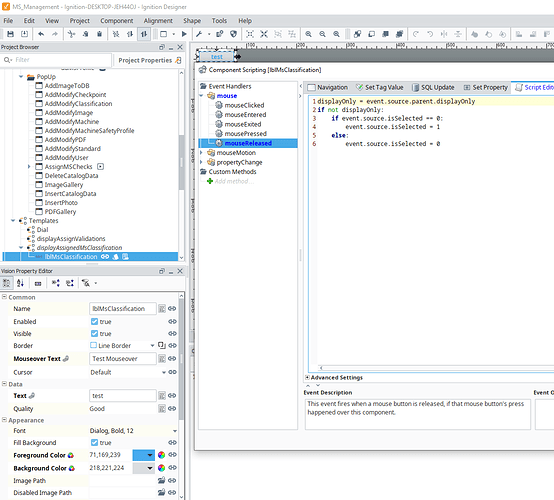Collapse the PopUp folder in Project Browser
This screenshot has width=554, height=500.
tap(21, 77)
